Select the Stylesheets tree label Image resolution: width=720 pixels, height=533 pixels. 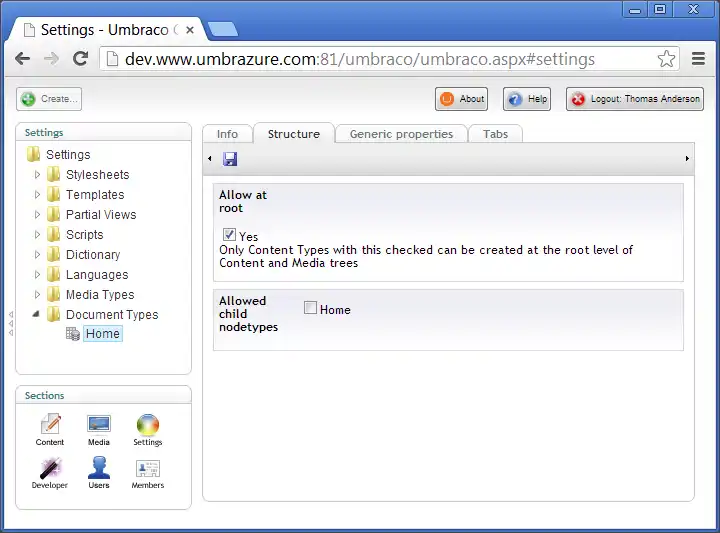point(98,174)
